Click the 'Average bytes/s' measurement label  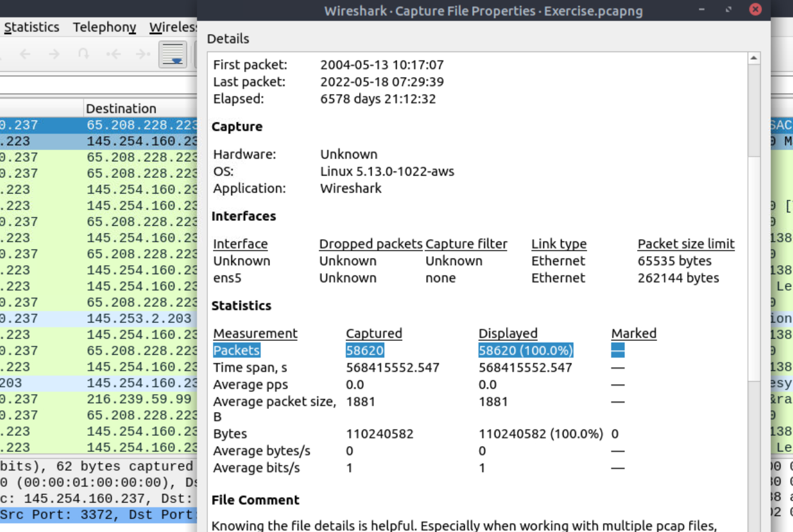click(262, 451)
